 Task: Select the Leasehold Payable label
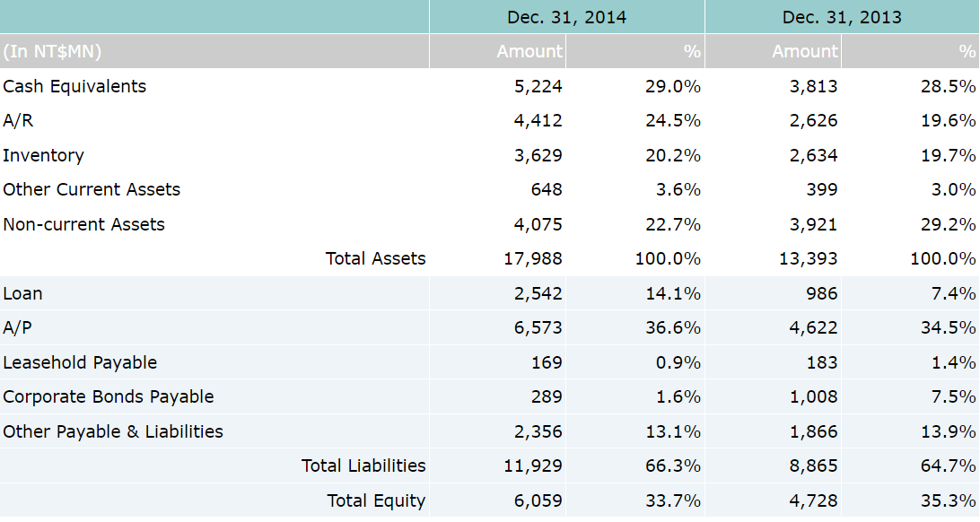coord(80,363)
